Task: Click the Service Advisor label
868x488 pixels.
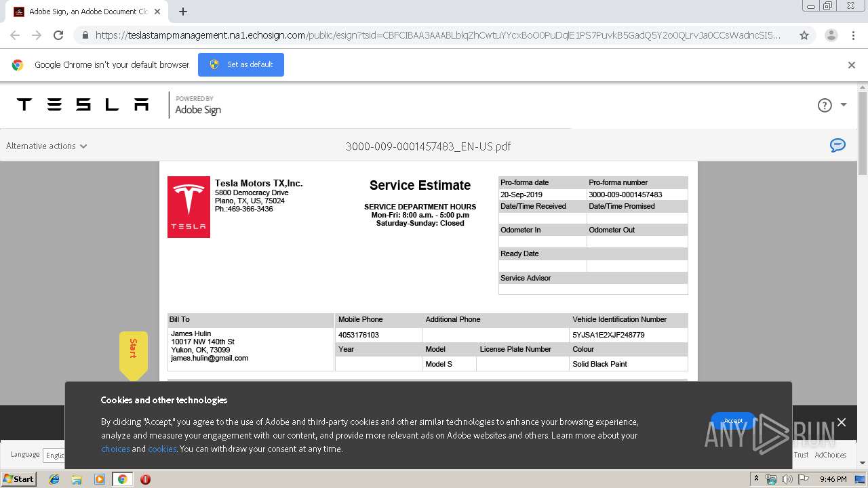Action: 526,278
